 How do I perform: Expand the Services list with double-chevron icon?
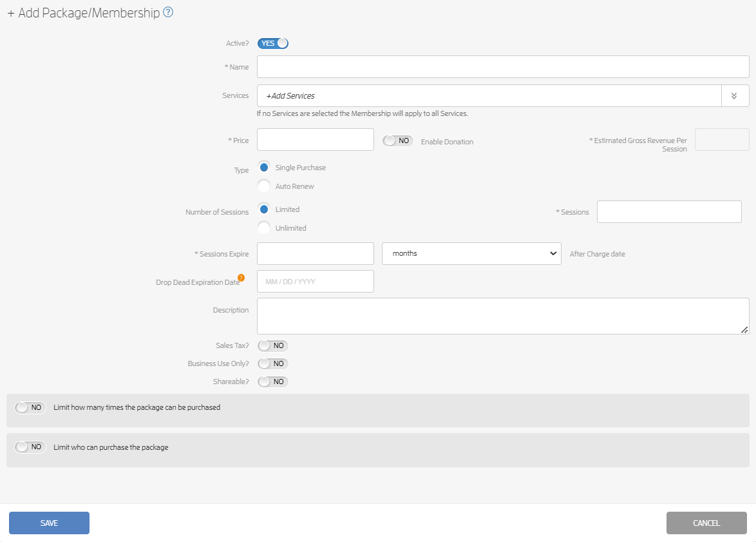tap(734, 95)
